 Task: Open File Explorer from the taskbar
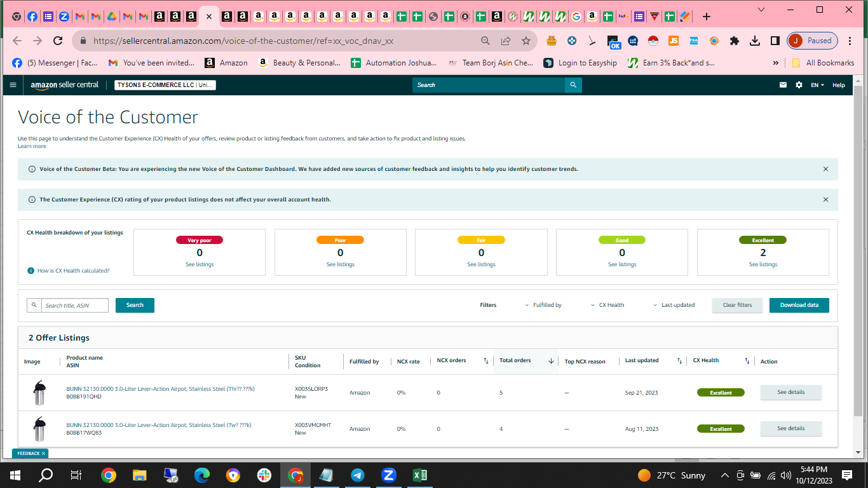(139, 475)
